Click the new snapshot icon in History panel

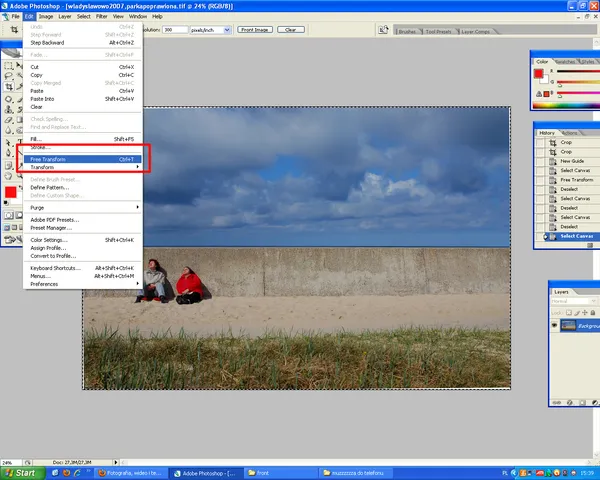pos(590,245)
